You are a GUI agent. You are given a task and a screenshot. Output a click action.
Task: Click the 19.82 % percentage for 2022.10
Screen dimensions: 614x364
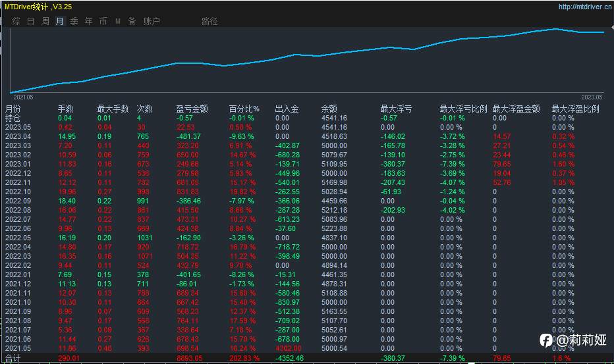point(242,192)
